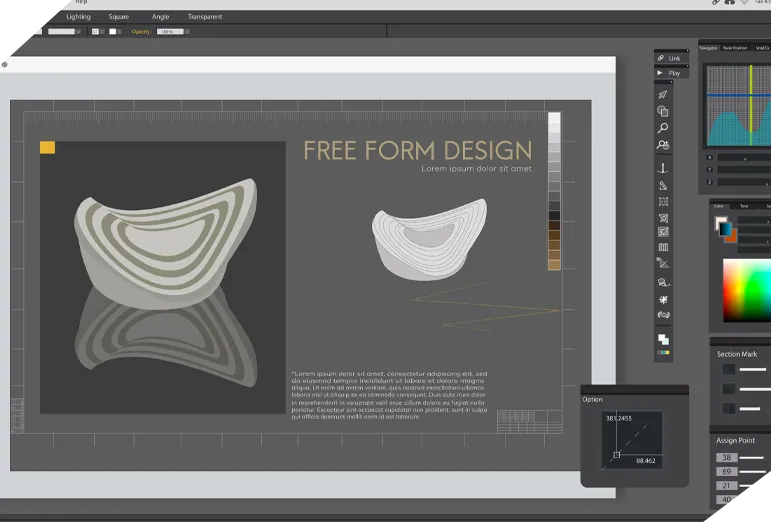Image resolution: width=771 pixels, height=522 pixels.
Task: Select the image frame tool
Action: 663,232
